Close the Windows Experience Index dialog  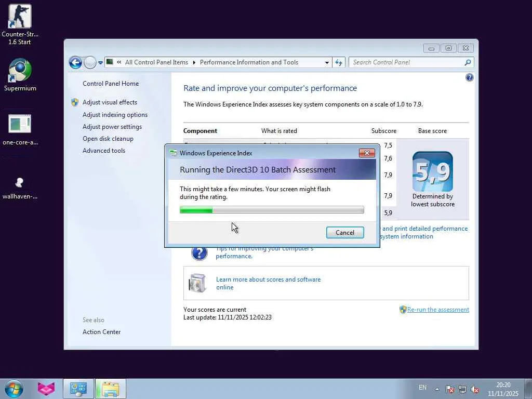pos(367,153)
